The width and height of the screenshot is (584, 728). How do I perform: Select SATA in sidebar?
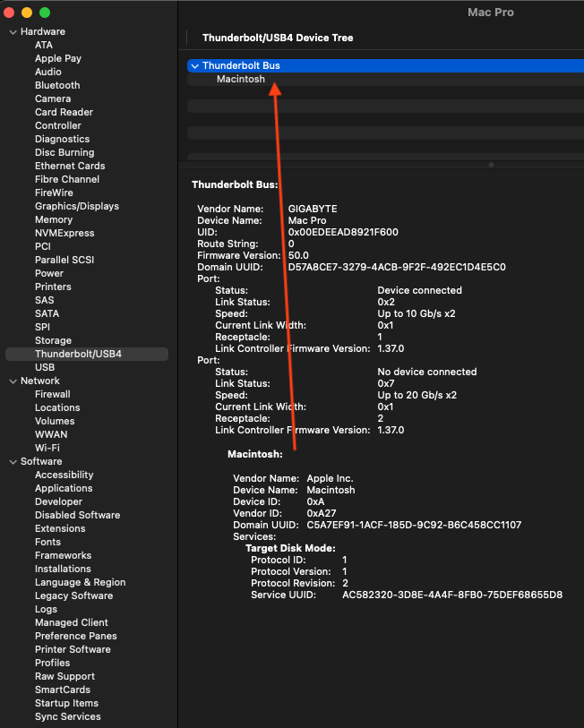tap(47, 314)
